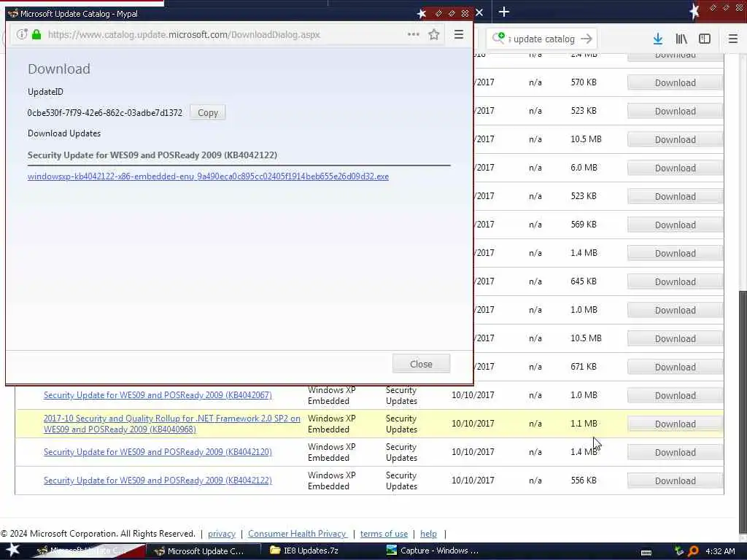
Task: Switch to Capture - Windows taskbar item
Action: click(x=433, y=551)
